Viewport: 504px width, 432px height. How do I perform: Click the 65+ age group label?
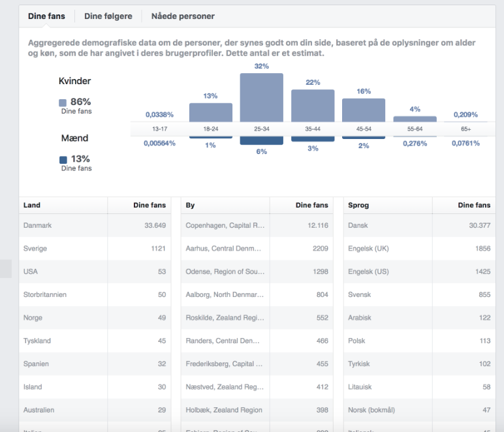[x=465, y=129]
